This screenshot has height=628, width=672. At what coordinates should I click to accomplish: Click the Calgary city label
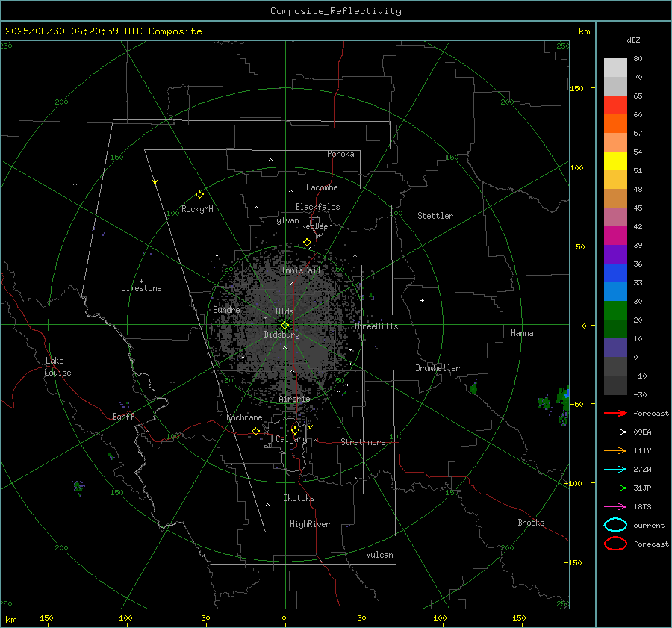291,439
